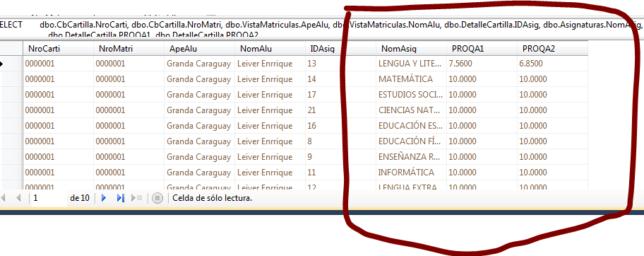Click the IDAsig cell with value 16
This screenshot has width=644, height=256.
click(x=341, y=126)
